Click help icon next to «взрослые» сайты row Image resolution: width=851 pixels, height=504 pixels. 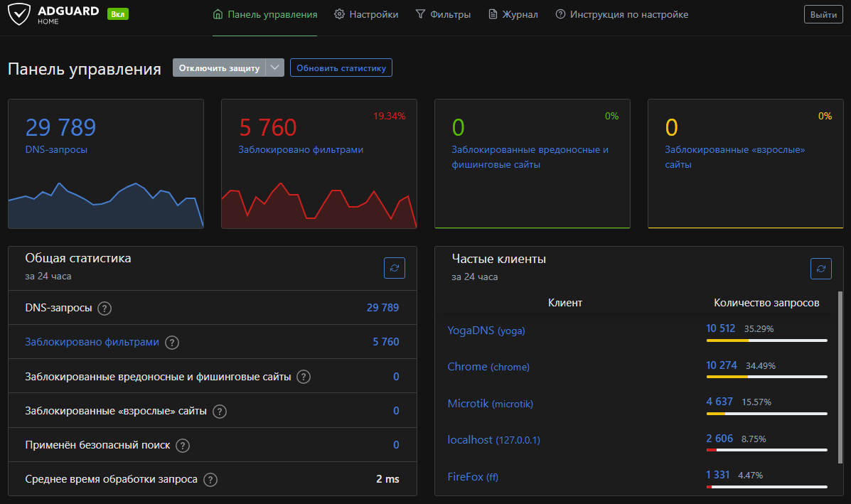click(220, 412)
